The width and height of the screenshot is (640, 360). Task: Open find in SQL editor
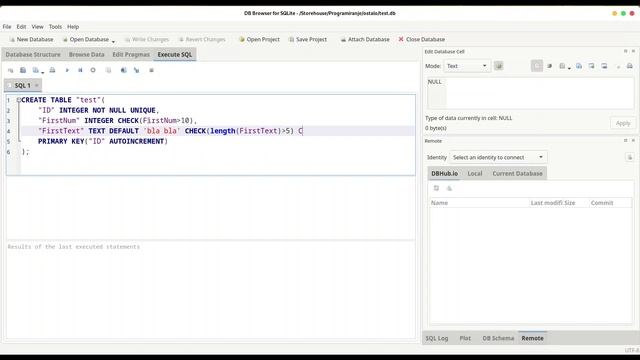coord(123,70)
